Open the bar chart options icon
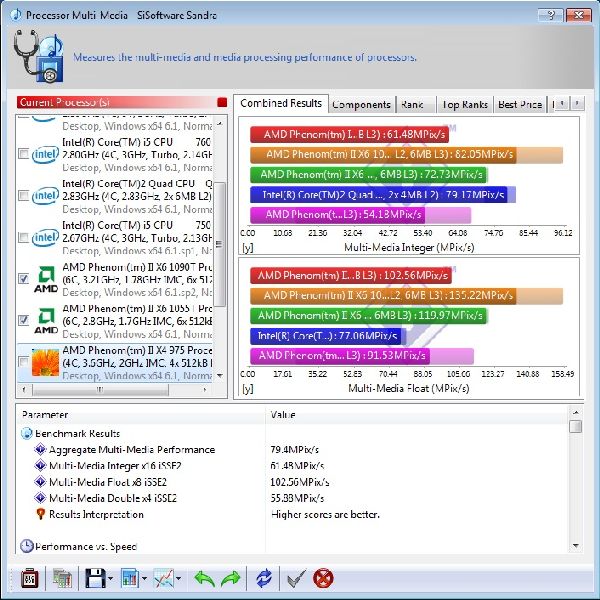The width and height of the screenshot is (600, 600). 128,578
